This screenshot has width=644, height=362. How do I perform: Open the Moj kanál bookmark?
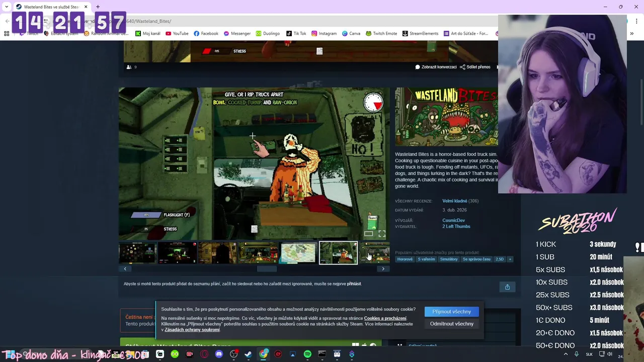[x=148, y=33]
